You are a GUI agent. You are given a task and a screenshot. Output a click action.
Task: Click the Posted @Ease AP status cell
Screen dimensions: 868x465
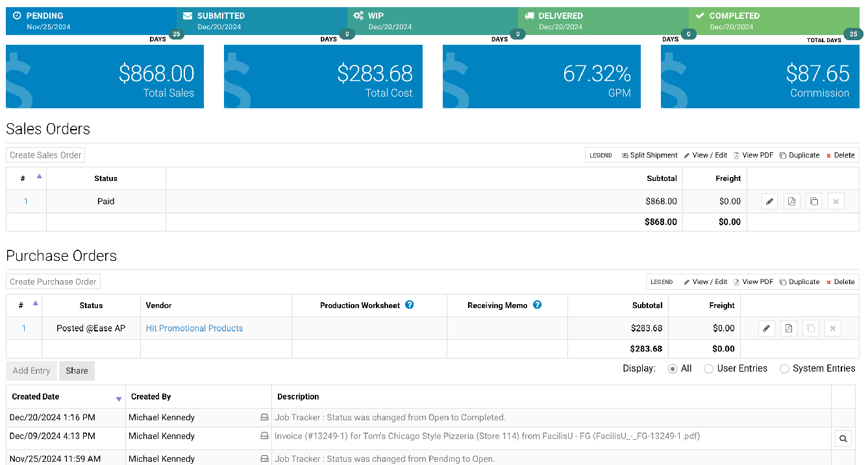[x=91, y=328]
